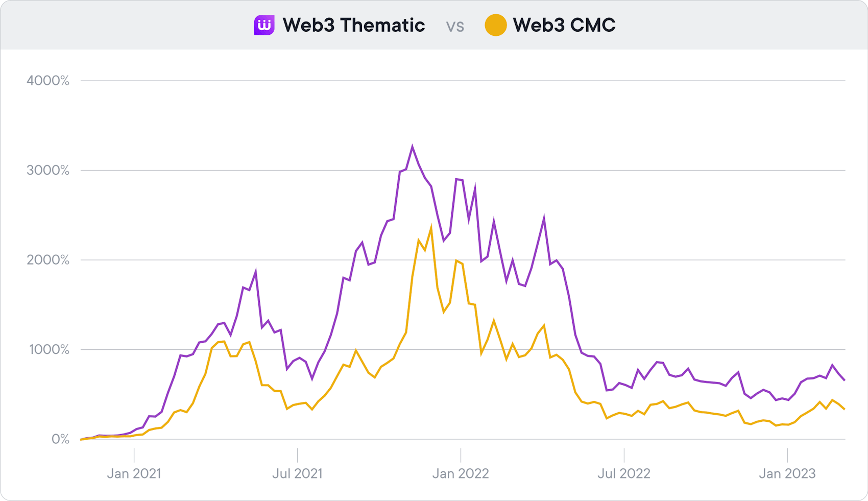The width and height of the screenshot is (868, 501).
Task: Click the highest peak of the yellow line
Action: [431, 228]
